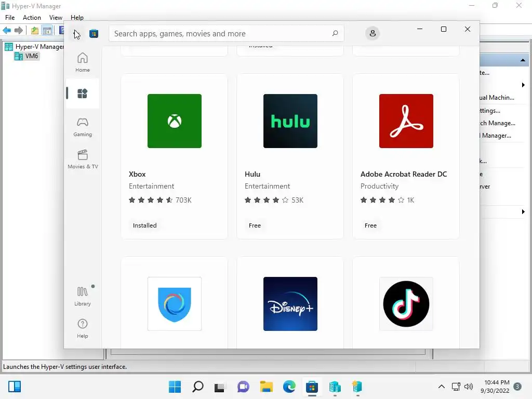This screenshot has width=532, height=399.
Task: Expand the lower submenu arrow in Actions pane
Action: click(x=523, y=212)
